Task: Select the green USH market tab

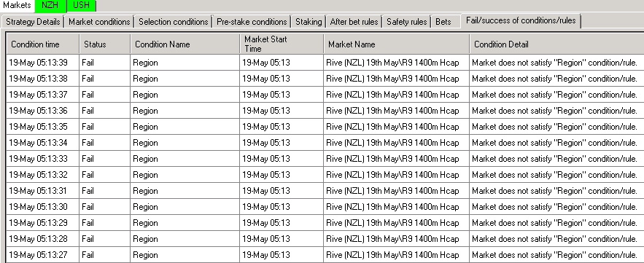Action: pyautogui.click(x=81, y=5)
